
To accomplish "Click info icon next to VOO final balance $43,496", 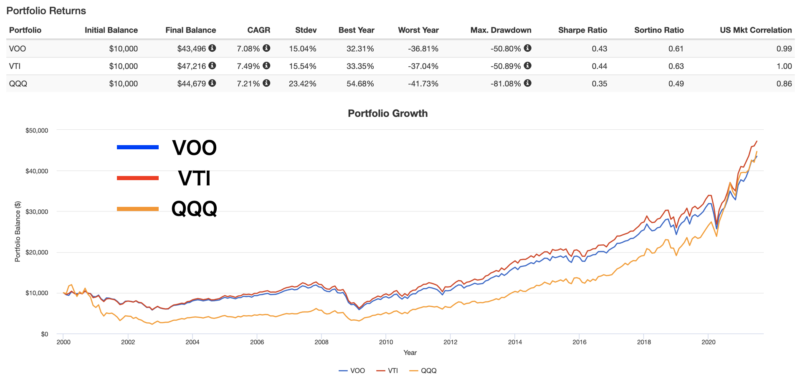I will [212, 48].
